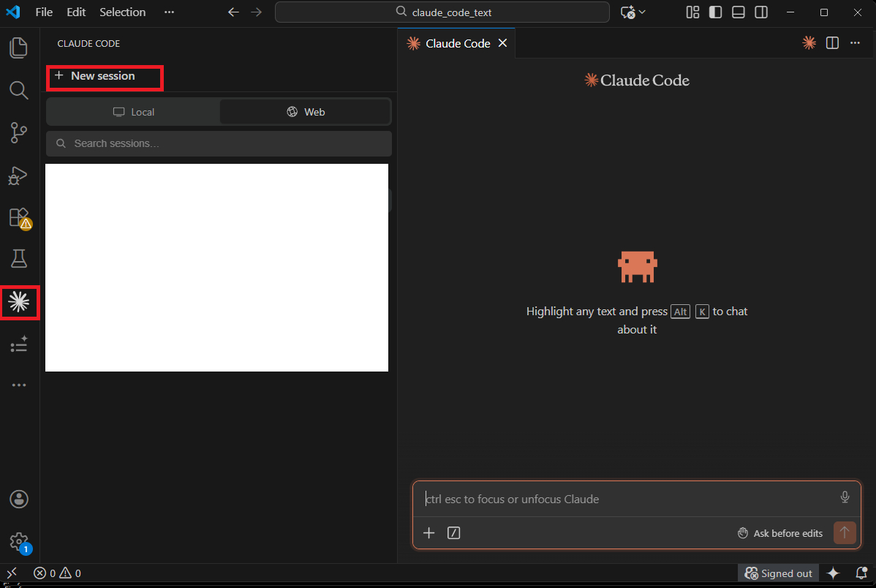
Task: Open the sparkle list view in activity bar
Action: coord(19,344)
